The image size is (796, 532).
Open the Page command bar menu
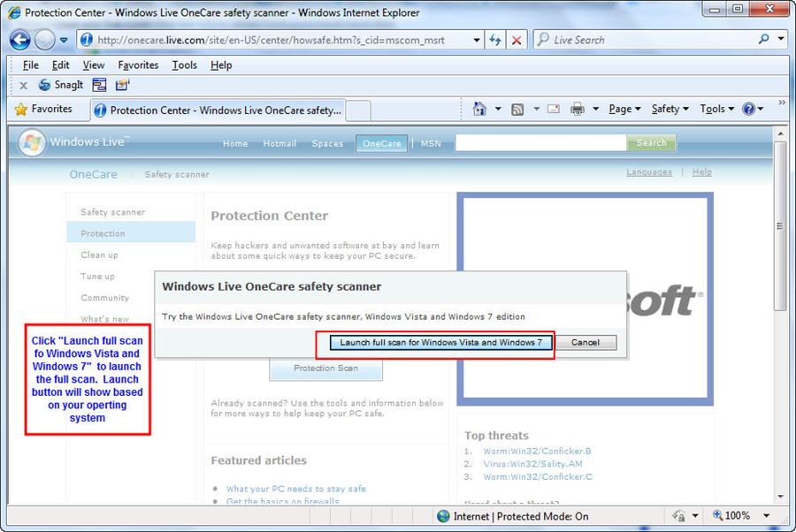click(624, 109)
